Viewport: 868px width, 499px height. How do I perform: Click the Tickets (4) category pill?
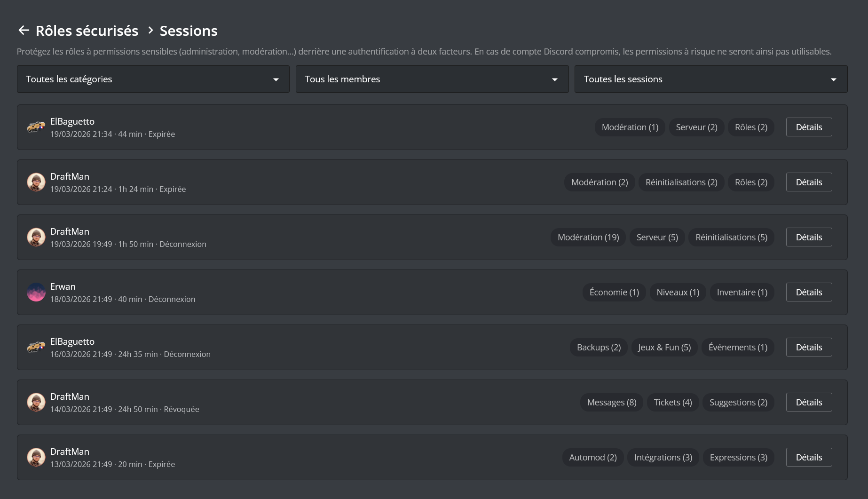click(x=672, y=402)
